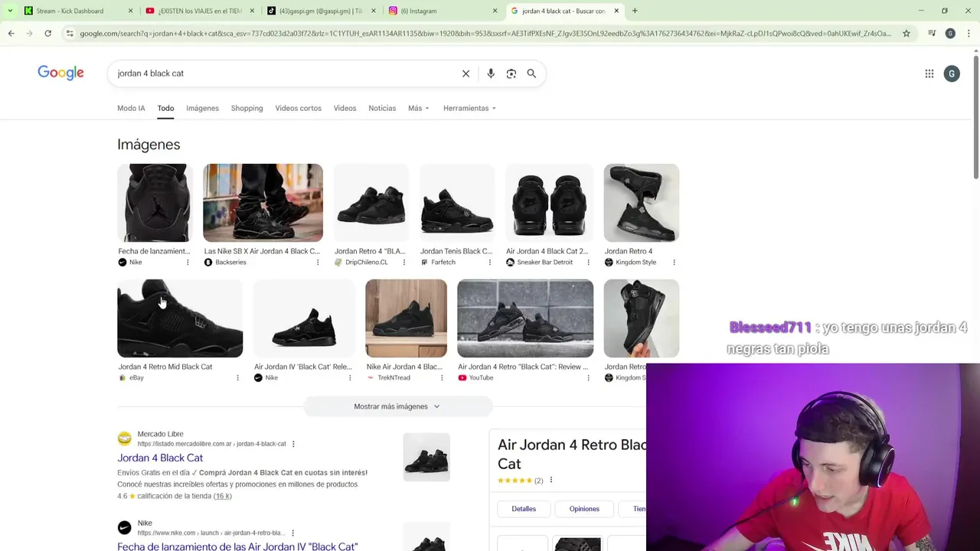Click the browser address bar URL
980x551 pixels.
click(x=485, y=33)
